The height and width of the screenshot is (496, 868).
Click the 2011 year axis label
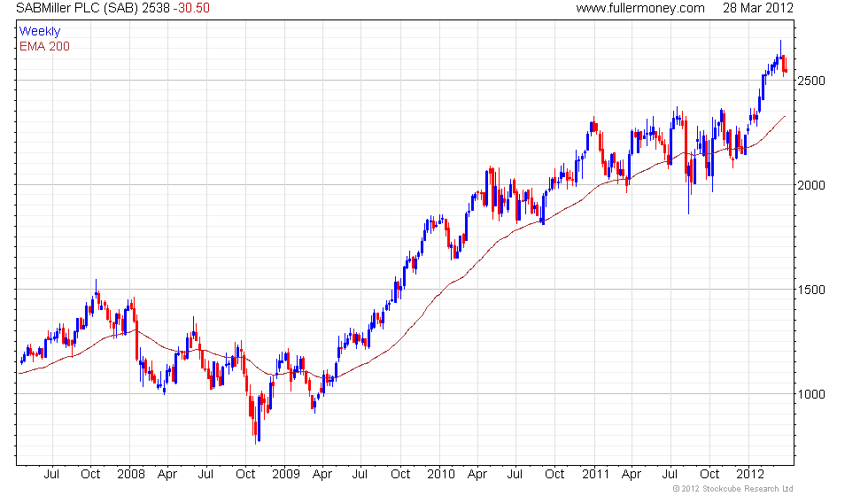[595, 475]
